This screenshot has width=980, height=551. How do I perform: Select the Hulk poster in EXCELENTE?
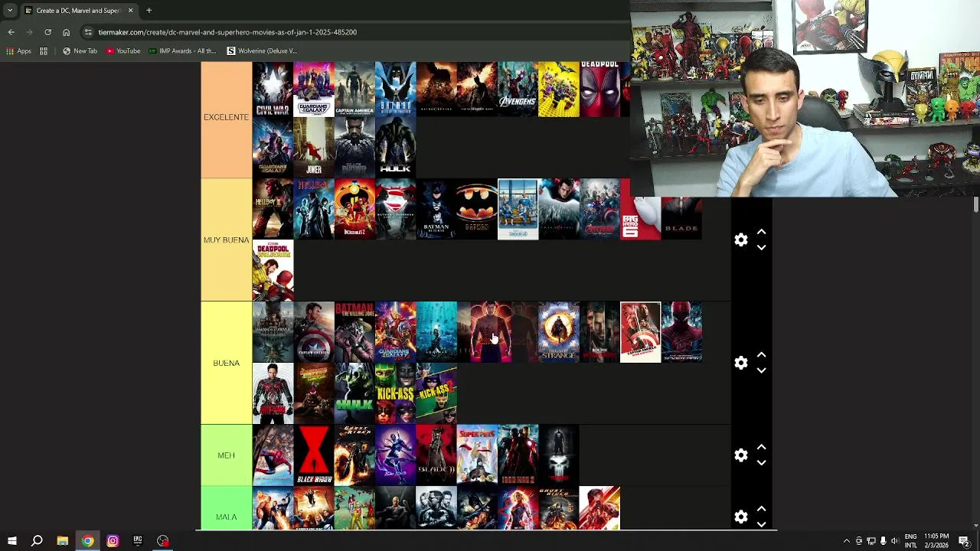396,148
